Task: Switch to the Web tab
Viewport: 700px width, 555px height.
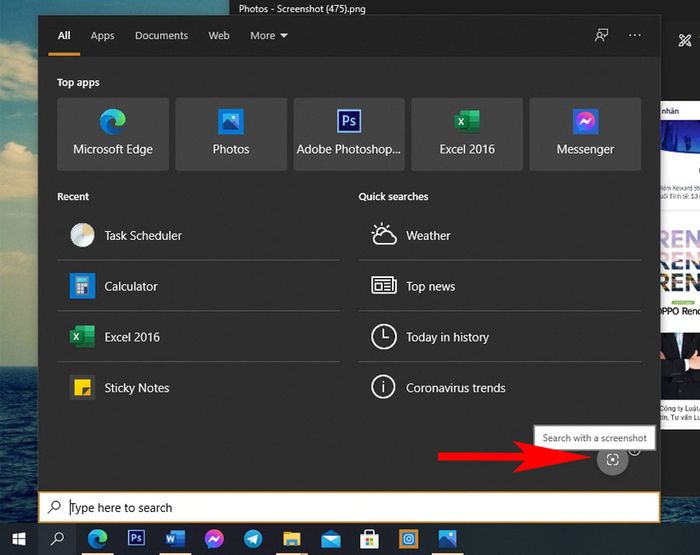Action: point(219,36)
